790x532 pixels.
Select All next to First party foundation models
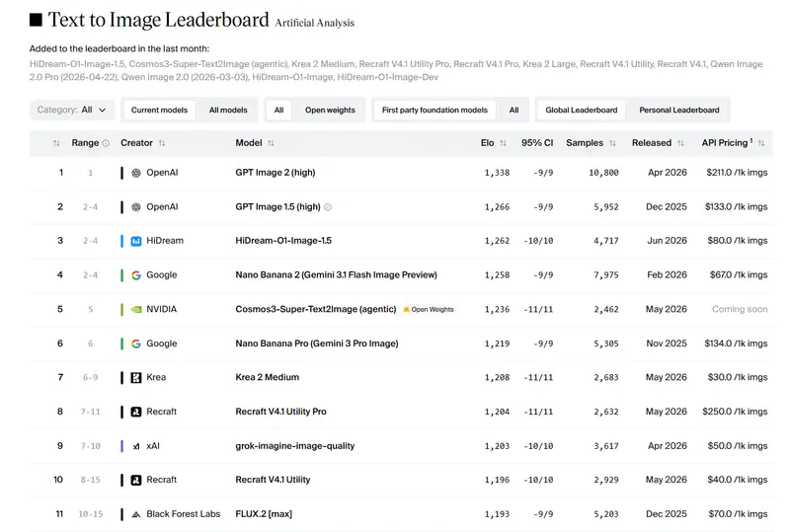(x=513, y=110)
